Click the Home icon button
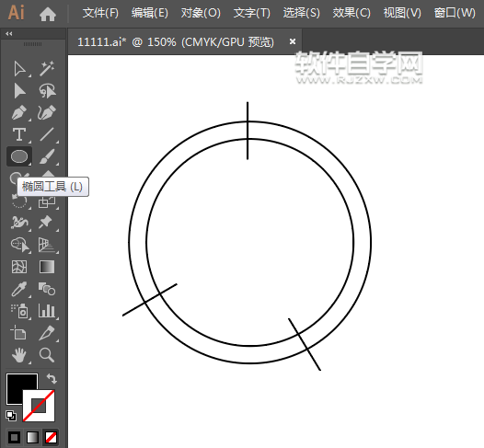484x448 pixels. 48,14
